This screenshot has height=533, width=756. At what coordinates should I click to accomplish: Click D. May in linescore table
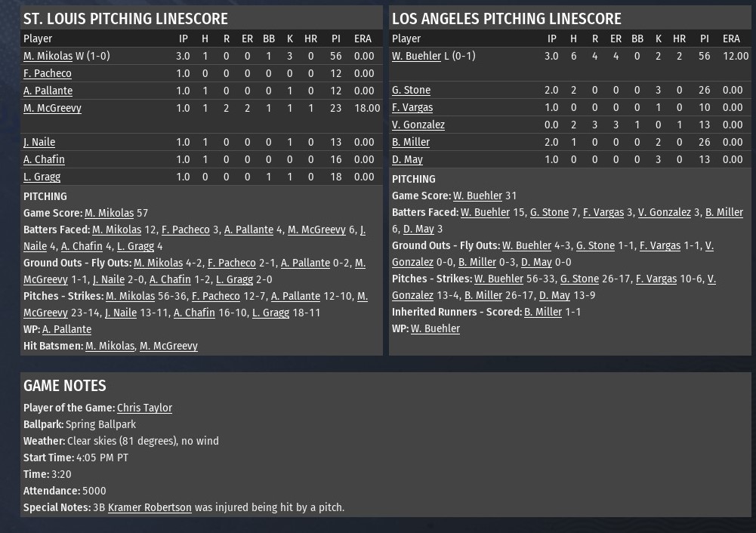coord(407,159)
